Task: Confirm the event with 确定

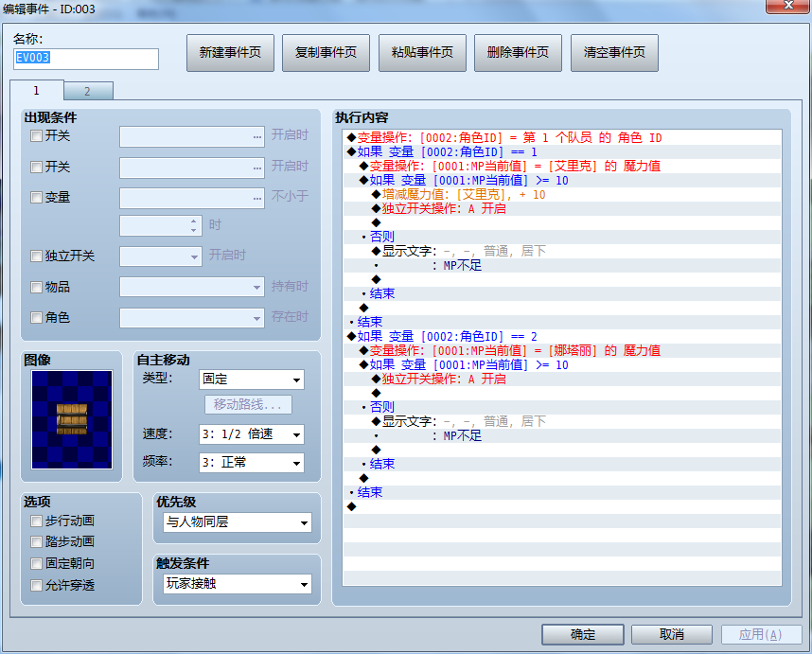Action: pos(583,634)
